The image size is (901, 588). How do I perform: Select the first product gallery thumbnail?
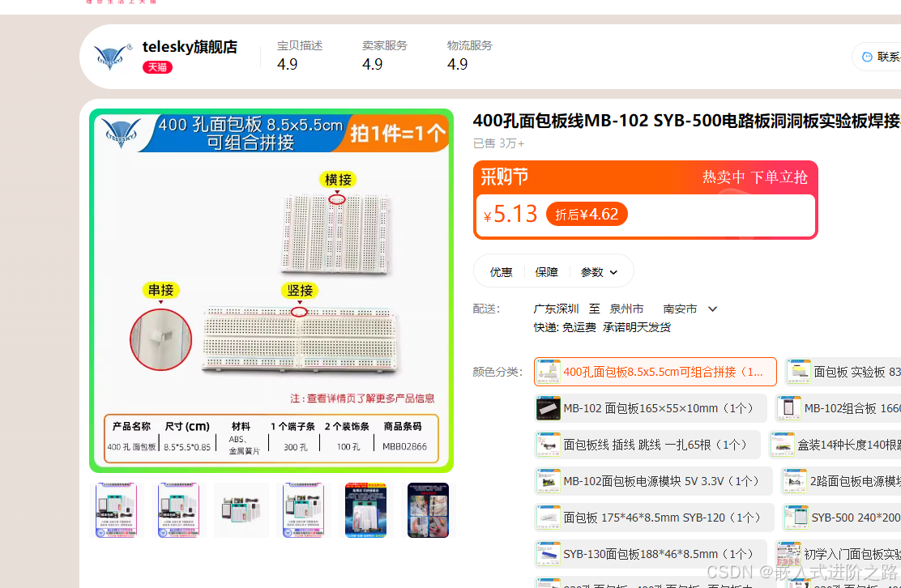pos(117,510)
